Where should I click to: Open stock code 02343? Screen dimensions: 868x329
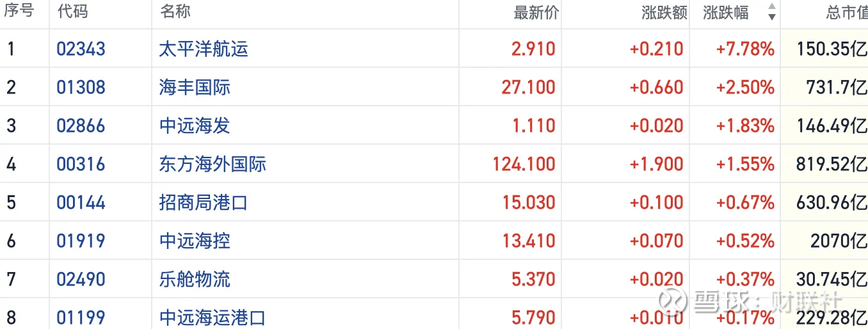(x=81, y=49)
